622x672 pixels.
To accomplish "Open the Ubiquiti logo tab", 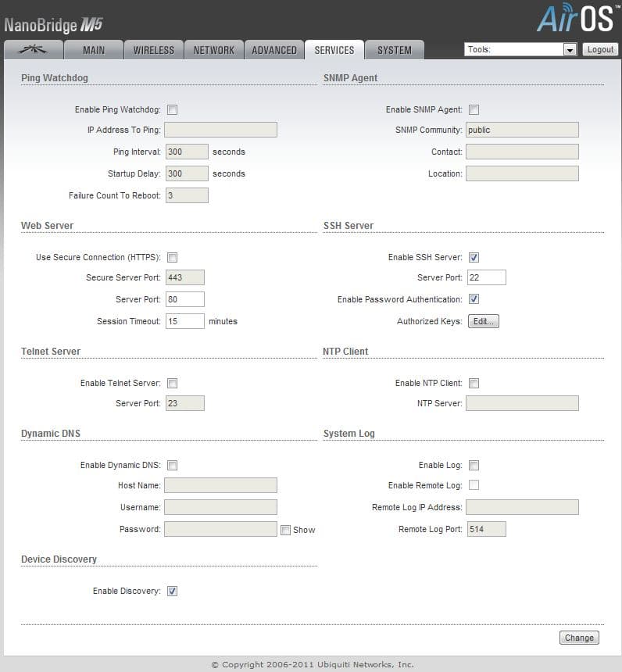I will coord(34,50).
